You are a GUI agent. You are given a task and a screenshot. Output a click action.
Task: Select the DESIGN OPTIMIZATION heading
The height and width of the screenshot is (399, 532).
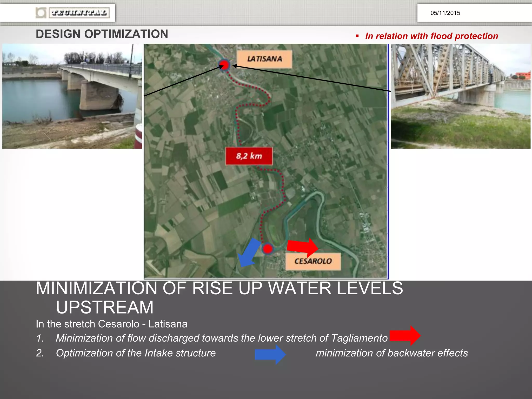coord(102,34)
